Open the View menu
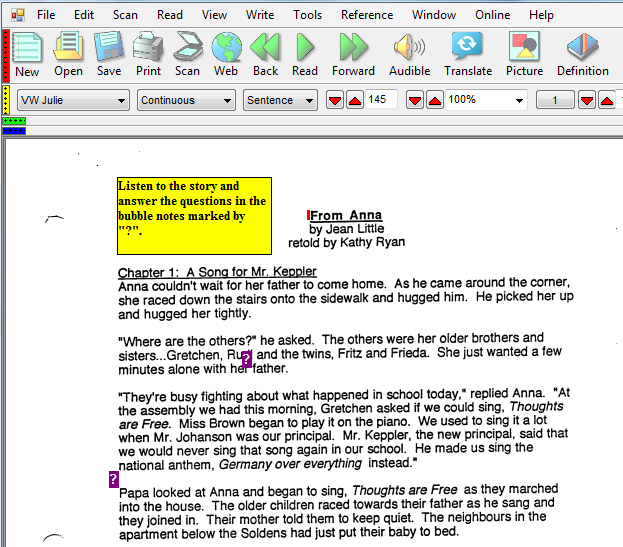This screenshot has width=623, height=547. click(x=214, y=15)
